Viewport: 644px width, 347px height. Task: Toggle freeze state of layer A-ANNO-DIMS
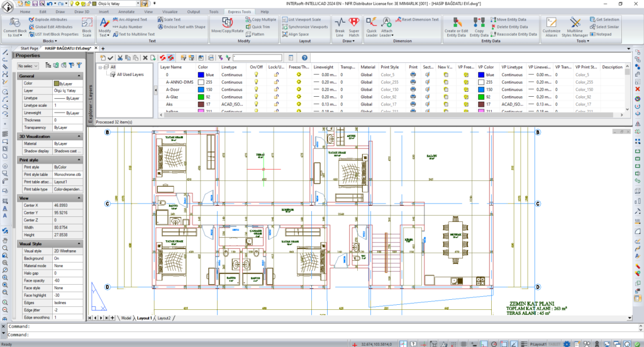pyautogui.click(x=299, y=82)
